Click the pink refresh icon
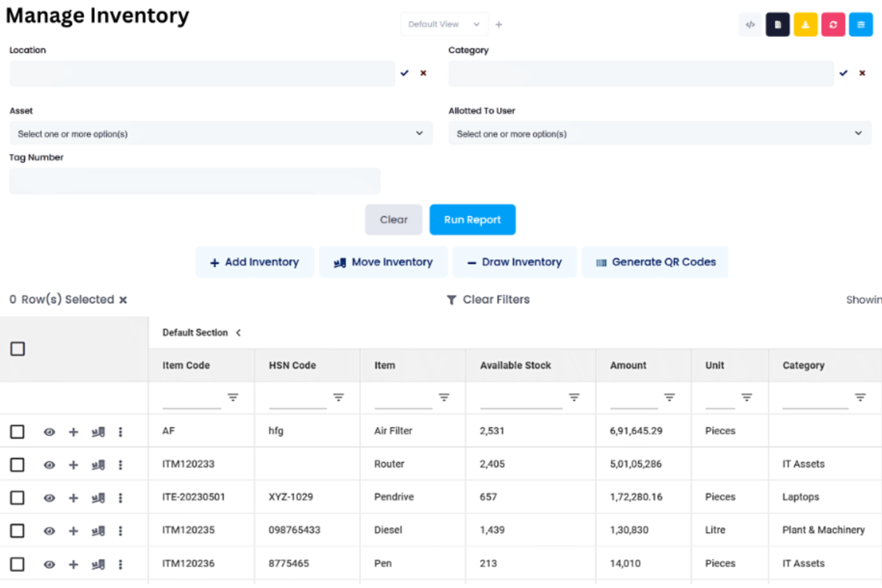Screen dimensions: 882x588 833,24
